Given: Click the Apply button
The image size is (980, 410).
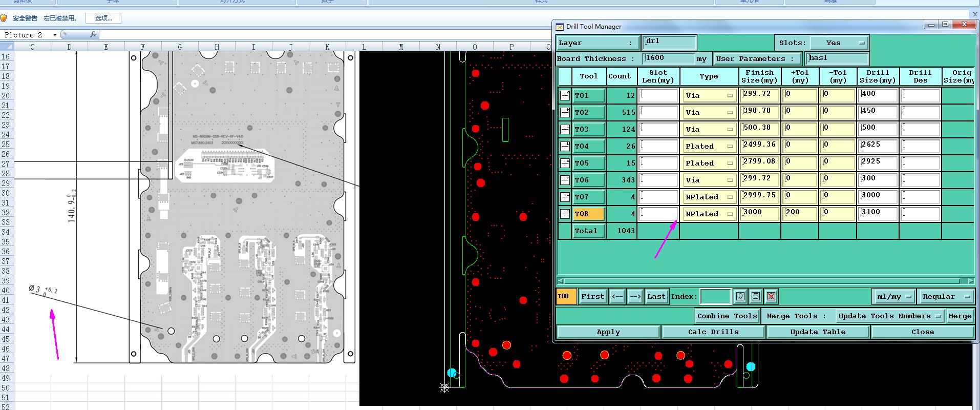Looking at the screenshot, I should pyautogui.click(x=608, y=332).
